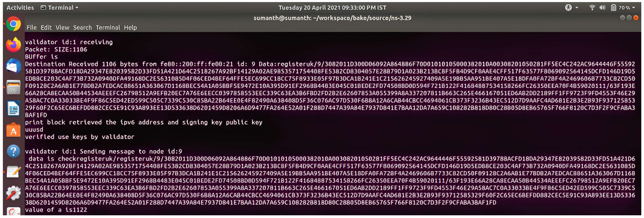The width and height of the screenshot is (644, 218).
Task: Open LibreOffice Writer from the dock
Action: 13,109
